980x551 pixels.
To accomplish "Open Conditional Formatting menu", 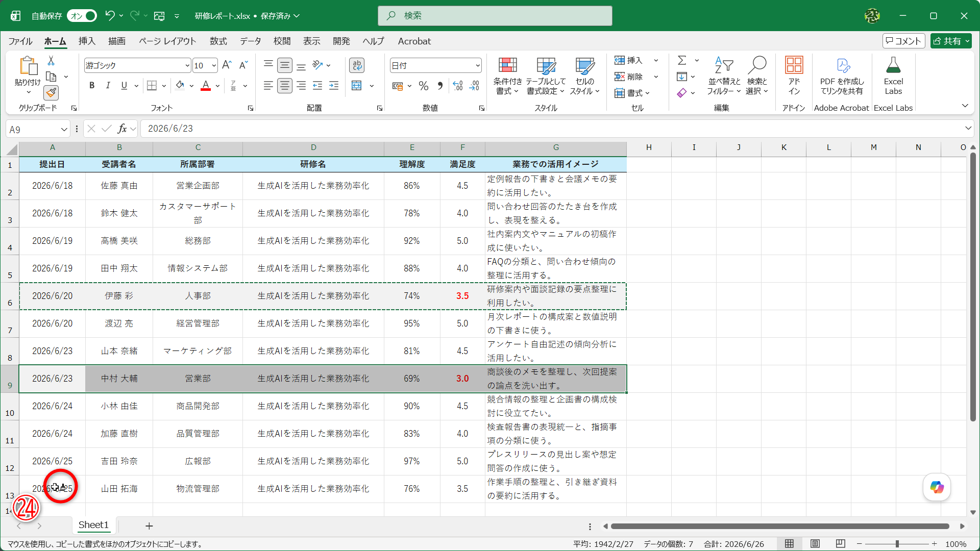I will click(507, 76).
